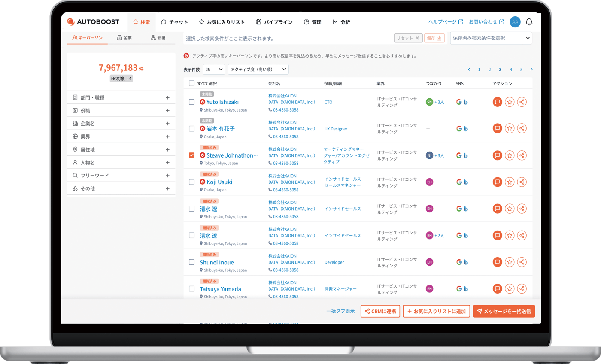Click Bing SNS icon for 岩本 有花子
This screenshot has width=601, height=364.
[466, 129]
